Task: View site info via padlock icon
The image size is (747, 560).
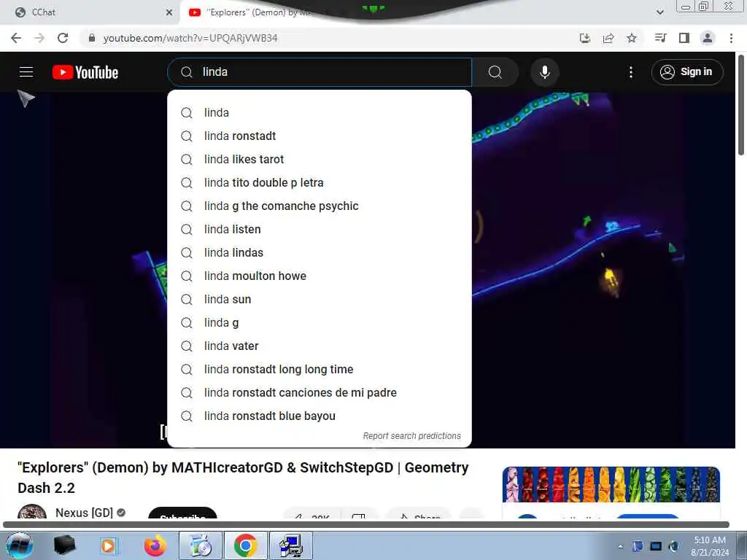Action: point(91,38)
